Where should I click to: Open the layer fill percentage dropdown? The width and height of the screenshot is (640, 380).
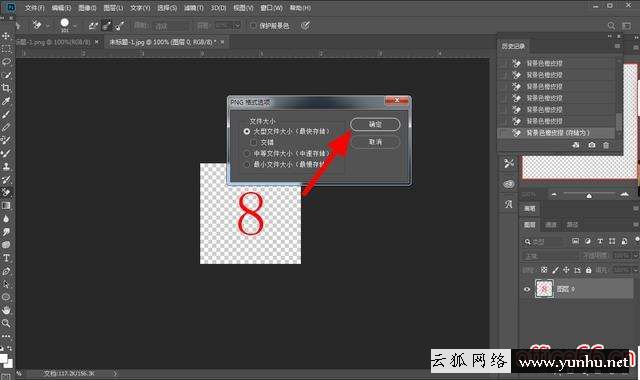click(636, 270)
